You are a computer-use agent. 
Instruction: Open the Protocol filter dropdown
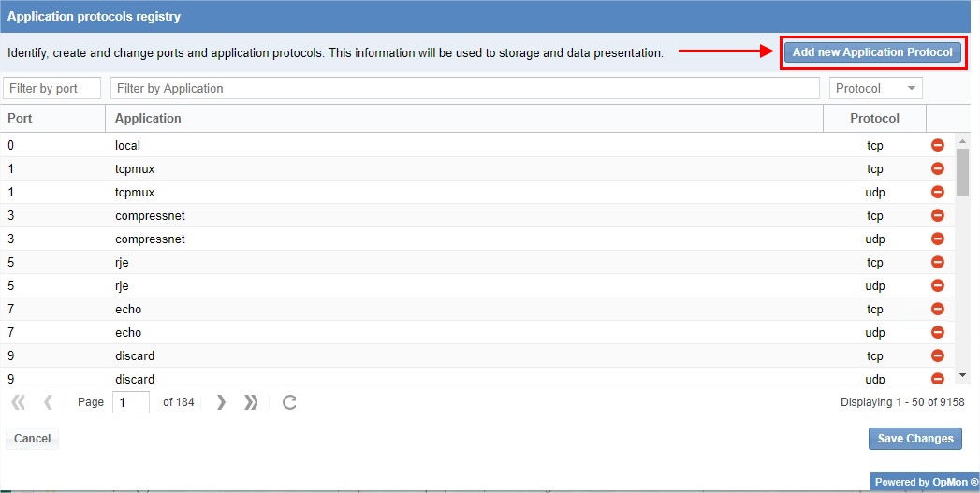coord(876,88)
